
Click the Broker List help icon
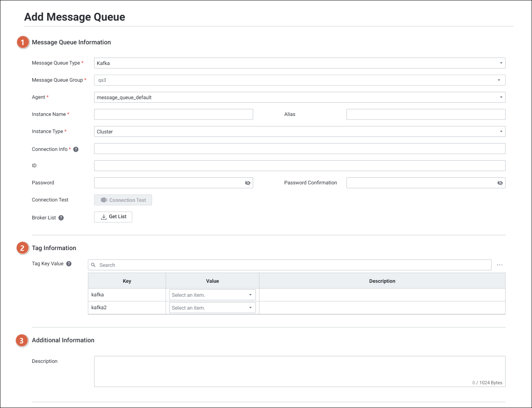pos(61,218)
